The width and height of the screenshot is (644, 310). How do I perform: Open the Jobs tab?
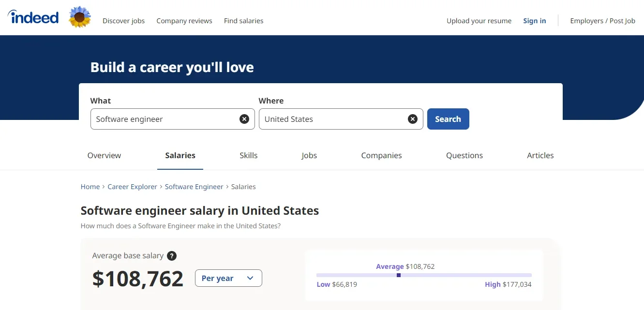pyautogui.click(x=309, y=155)
